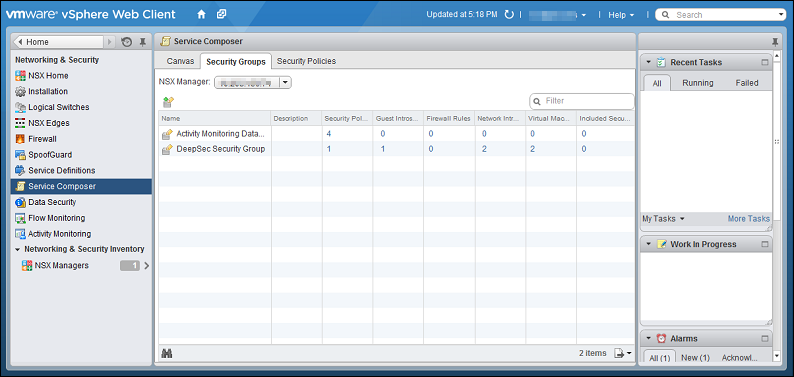Click the Activity Monitoring Data row icon
The height and width of the screenshot is (377, 794).
point(167,134)
